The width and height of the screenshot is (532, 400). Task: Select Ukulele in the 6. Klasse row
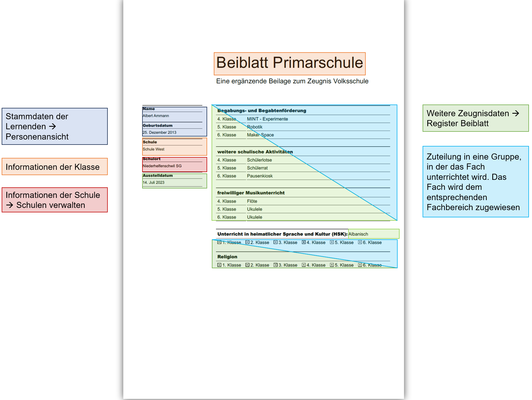(255, 217)
